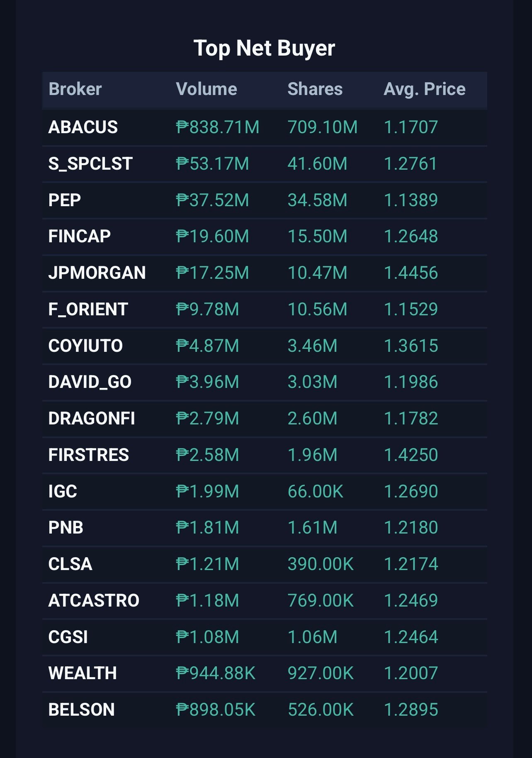This screenshot has width=532, height=758.
Task: Select the ABACUS broker row
Action: coord(265,127)
